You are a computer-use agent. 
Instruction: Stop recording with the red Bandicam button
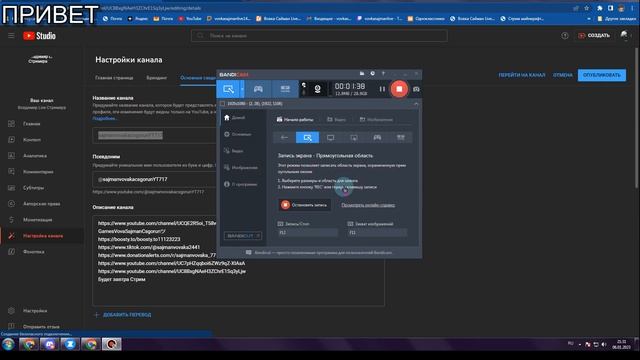399,89
